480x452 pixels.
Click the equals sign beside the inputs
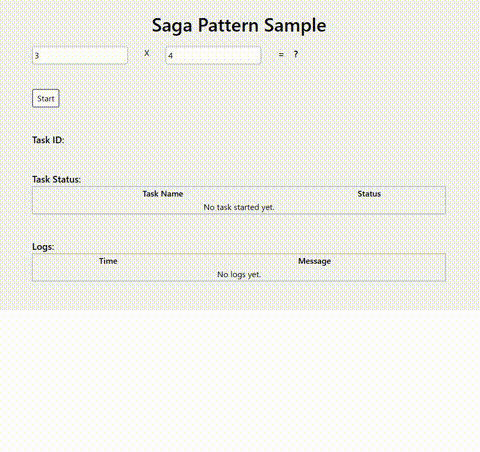[281, 55]
